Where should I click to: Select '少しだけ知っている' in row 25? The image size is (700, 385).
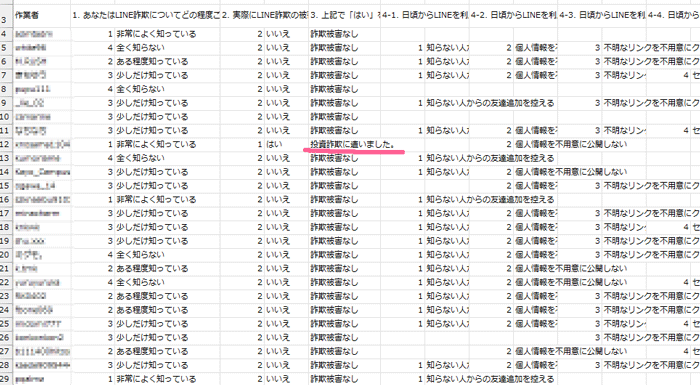click(152, 324)
